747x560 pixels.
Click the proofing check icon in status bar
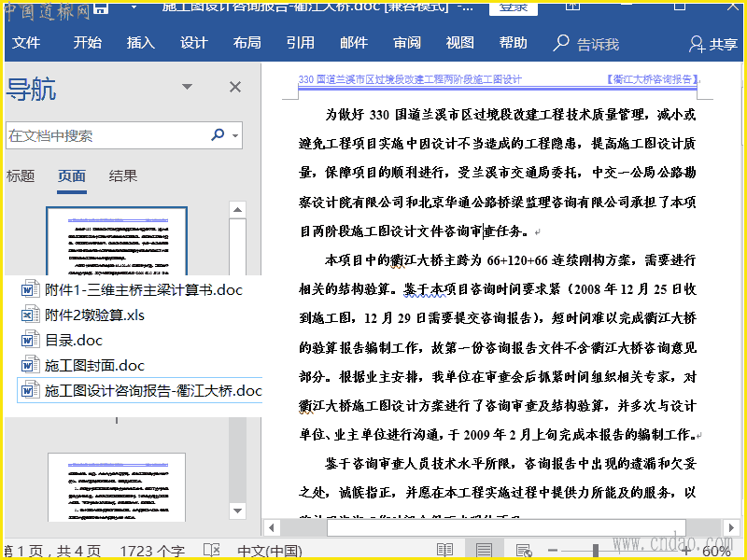point(212,551)
